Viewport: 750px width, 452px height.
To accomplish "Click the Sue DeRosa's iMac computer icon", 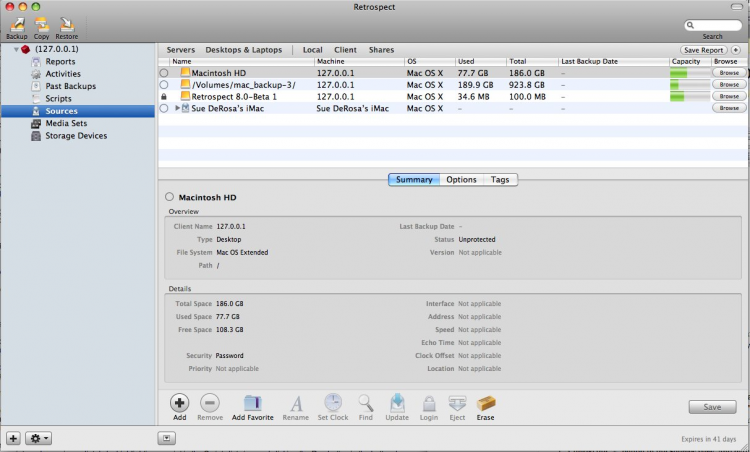I will coord(186,109).
